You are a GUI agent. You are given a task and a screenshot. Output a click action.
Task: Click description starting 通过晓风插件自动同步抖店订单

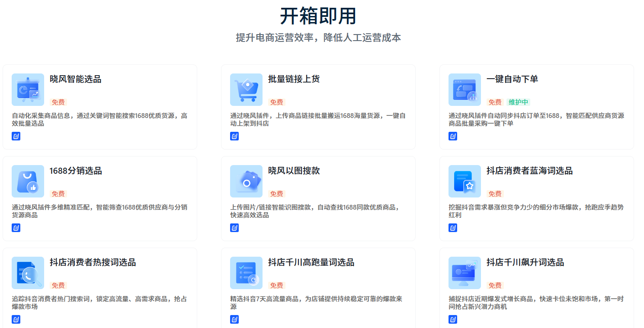536,120
